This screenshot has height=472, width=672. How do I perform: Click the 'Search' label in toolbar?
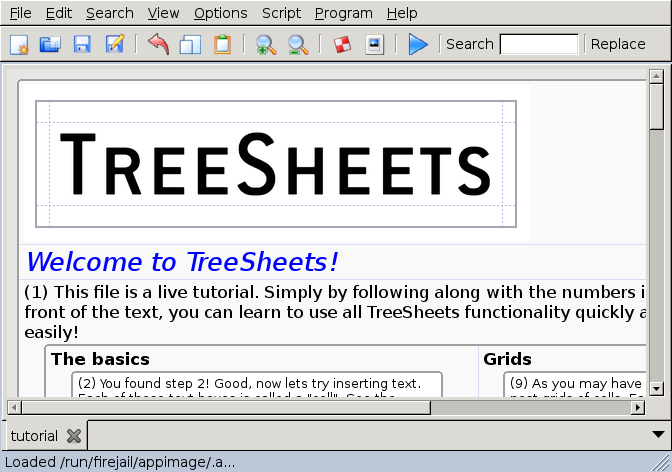[x=470, y=44]
